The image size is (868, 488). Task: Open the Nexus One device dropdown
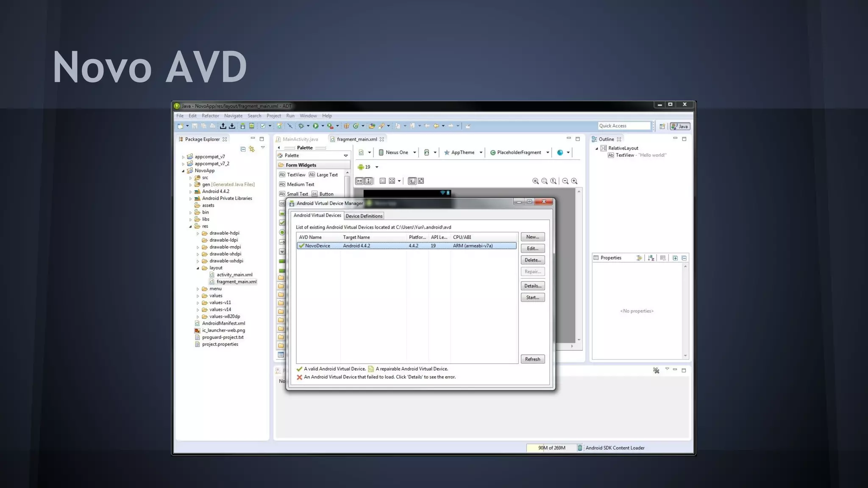(x=398, y=152)
